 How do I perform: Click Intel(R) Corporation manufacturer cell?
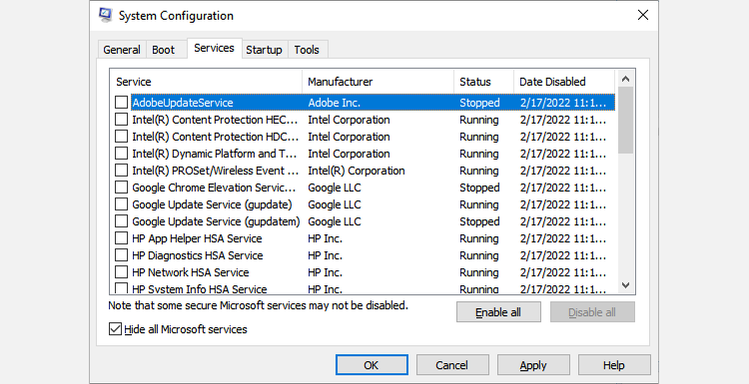click(356, 171)
